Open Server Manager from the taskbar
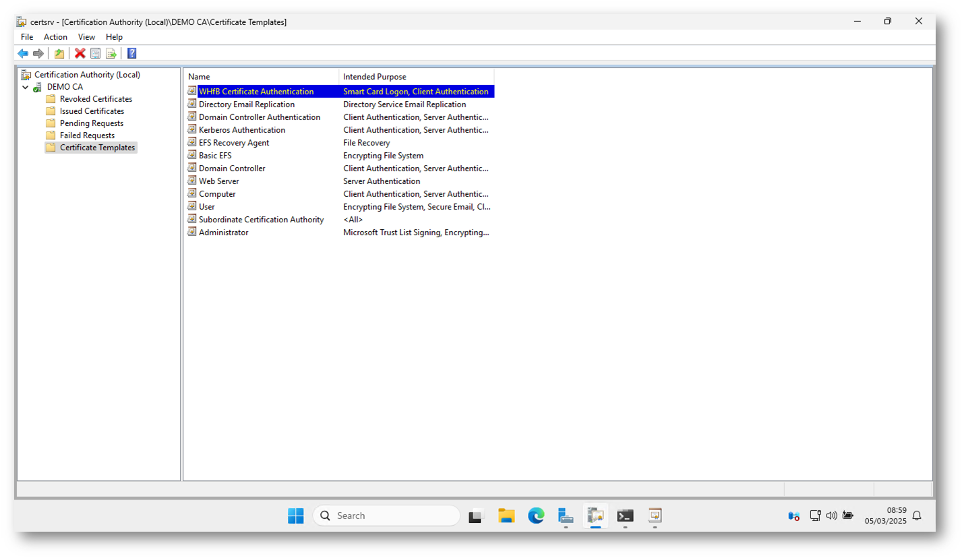964x560 pixels. click(566, 516)
